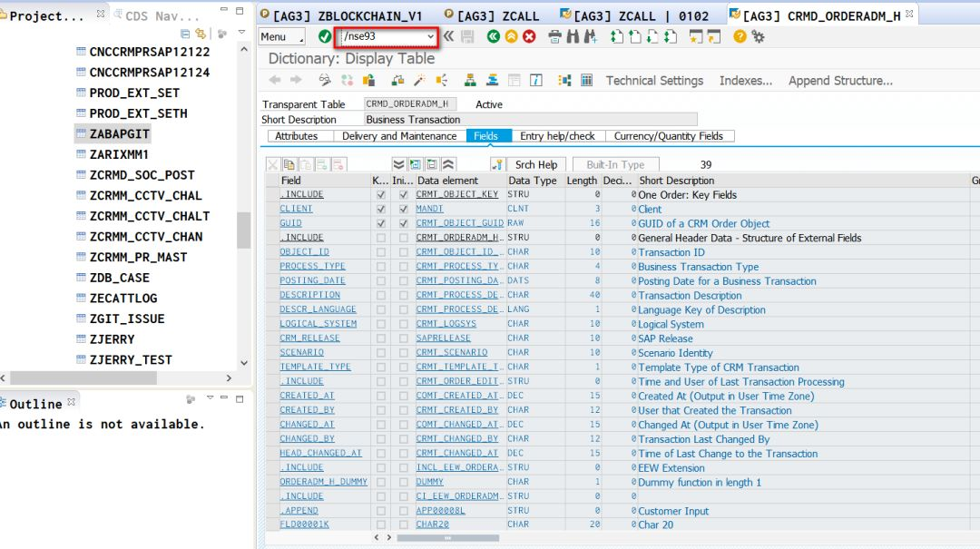
Task: Click the field table scroll right arrow
Action: (388, 537)
